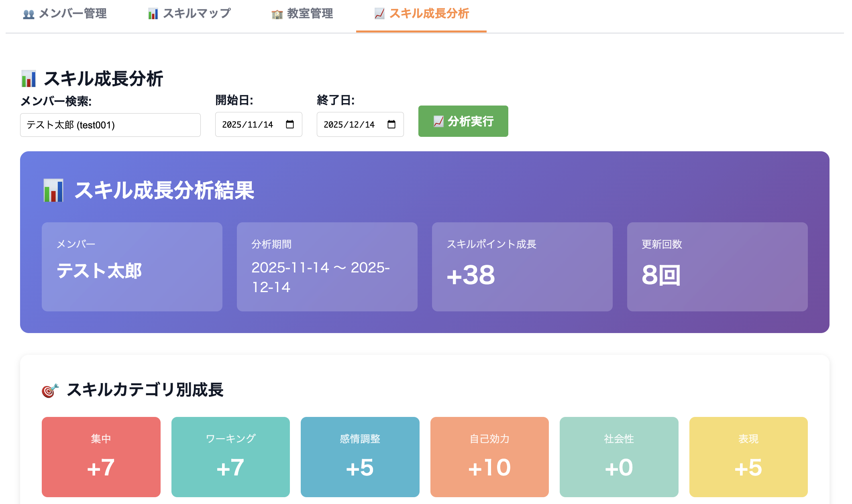The width and height of the screenshot is (852, 504).
Task: Click the 開始日 date field 2025/11/14
Action: pyautogui.click(x=259, y=124)
